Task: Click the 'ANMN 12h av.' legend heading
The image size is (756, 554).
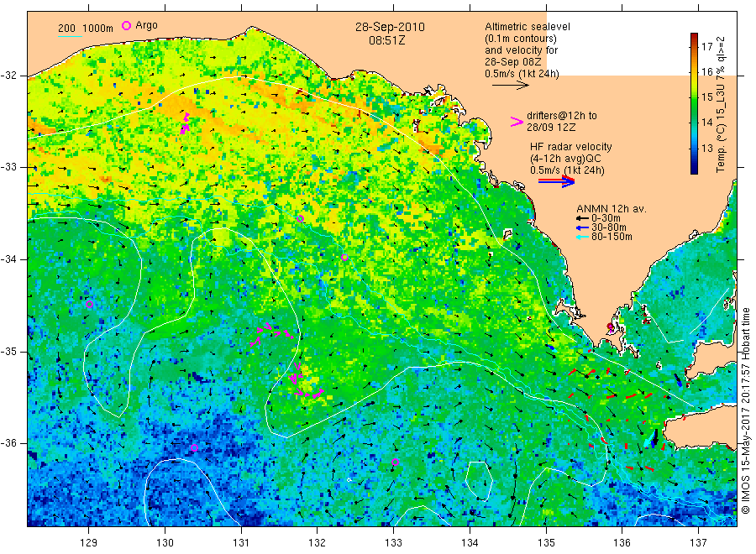Action: tap(612, 209)
